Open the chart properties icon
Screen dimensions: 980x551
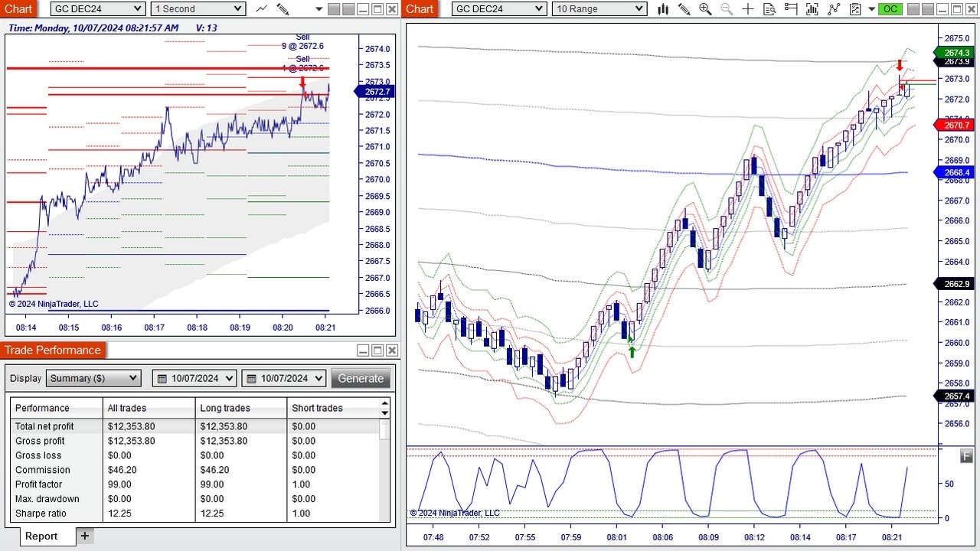(x=855, y=9)
